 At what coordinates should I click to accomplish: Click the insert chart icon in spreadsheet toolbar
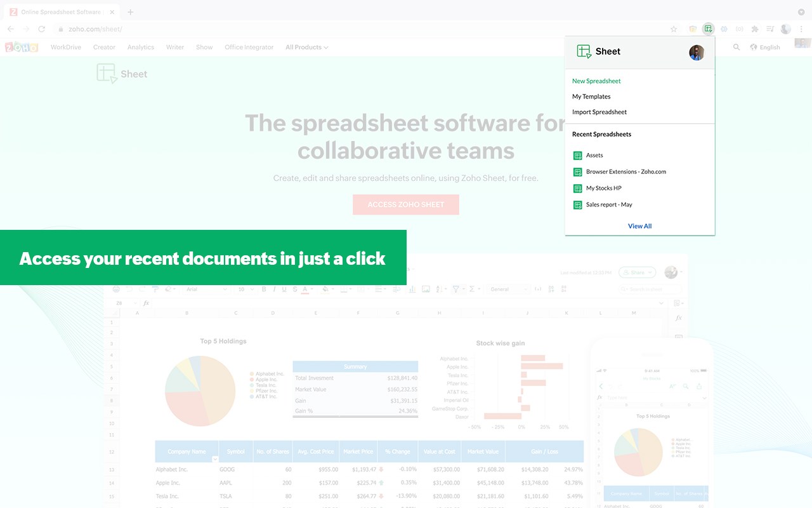tap(412, 290)
